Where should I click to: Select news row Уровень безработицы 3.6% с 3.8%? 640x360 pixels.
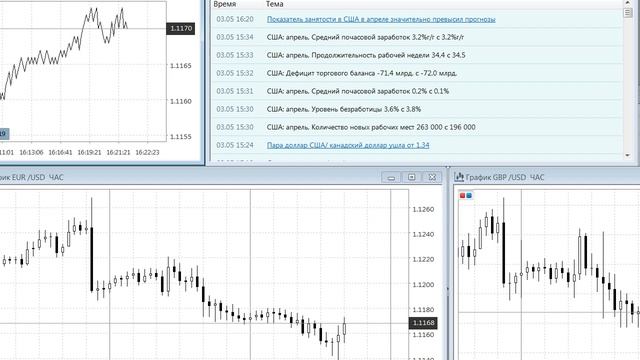[x=417, y=109]
